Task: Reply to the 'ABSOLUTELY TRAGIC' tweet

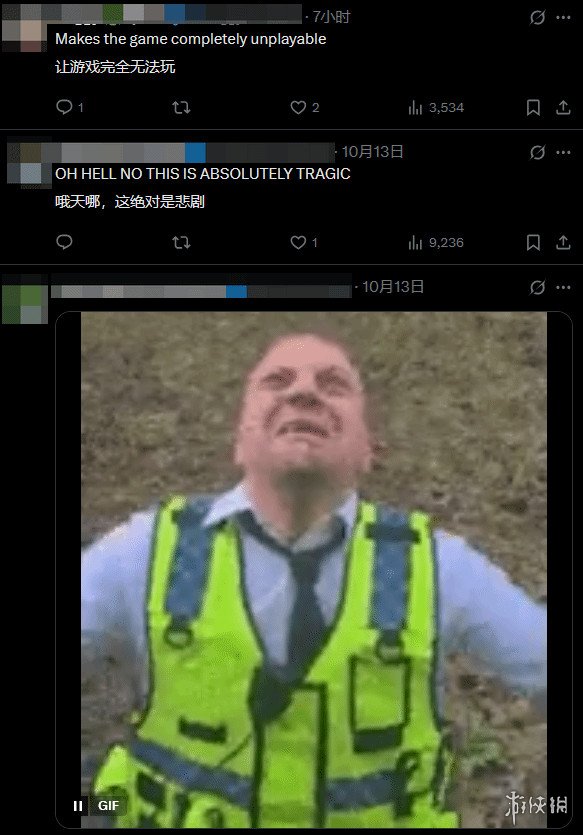Action: (64, 242)
